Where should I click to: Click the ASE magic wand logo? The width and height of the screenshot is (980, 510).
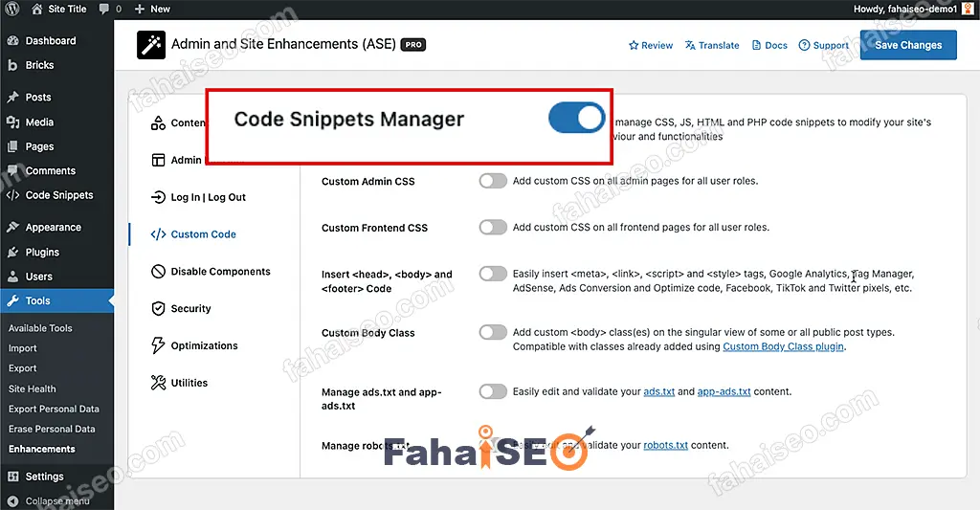click(x=151, y=45)
